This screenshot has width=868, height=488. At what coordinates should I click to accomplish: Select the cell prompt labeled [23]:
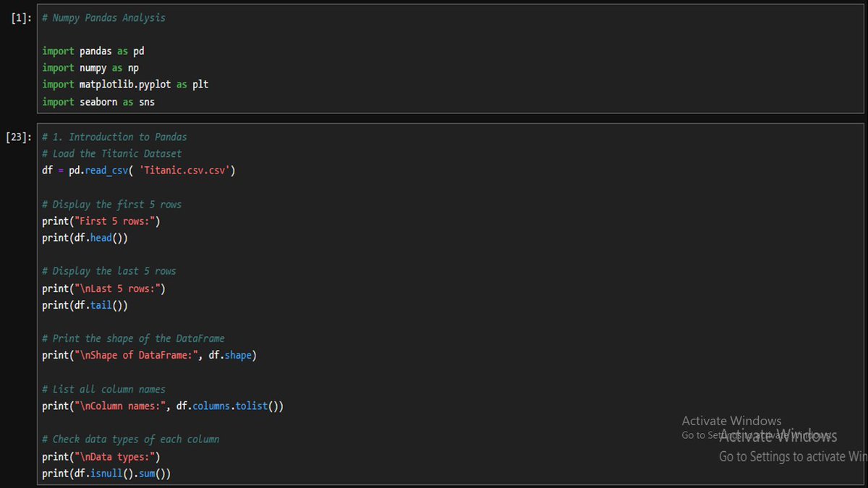point(18,137)
